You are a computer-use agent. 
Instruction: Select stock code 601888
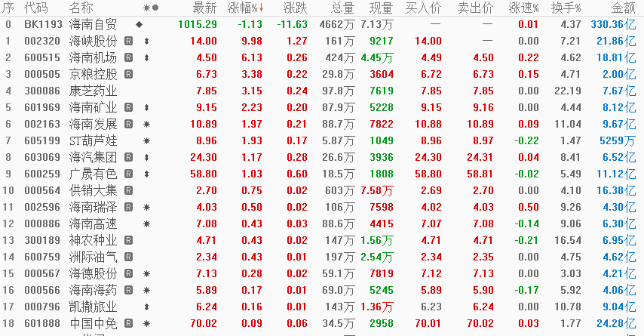point(42,323)
